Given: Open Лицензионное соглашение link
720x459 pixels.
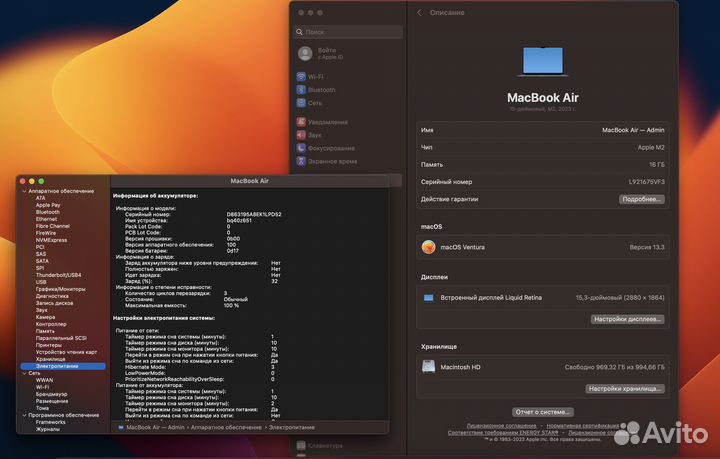Looking at the screenshot, I should [501, 426].
